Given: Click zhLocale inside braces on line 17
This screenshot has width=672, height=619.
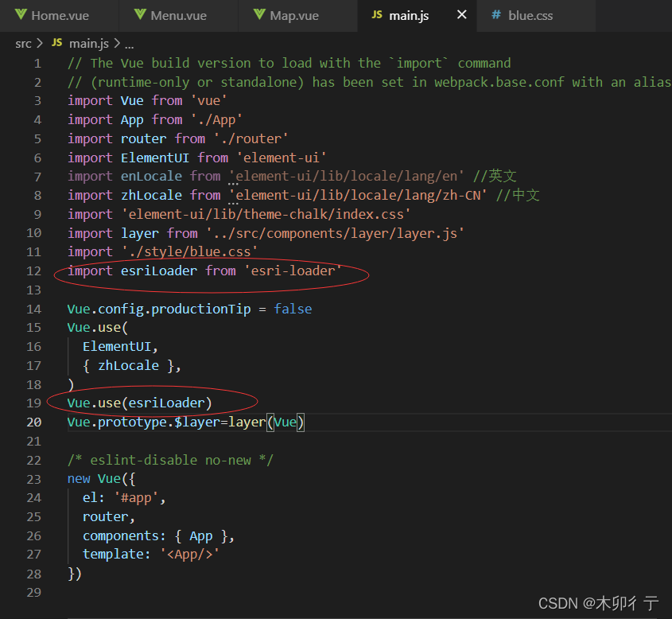Looking at the screenshot, I should [128, 366].
